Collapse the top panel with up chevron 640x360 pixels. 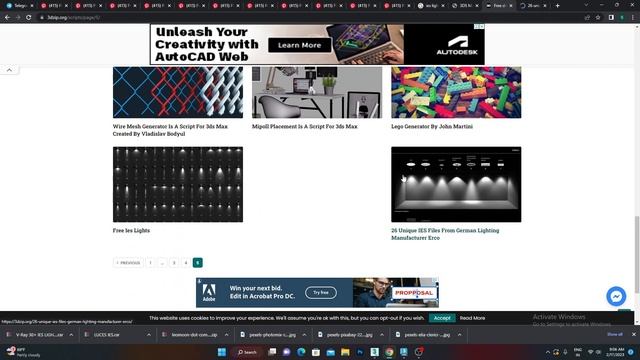9,70
